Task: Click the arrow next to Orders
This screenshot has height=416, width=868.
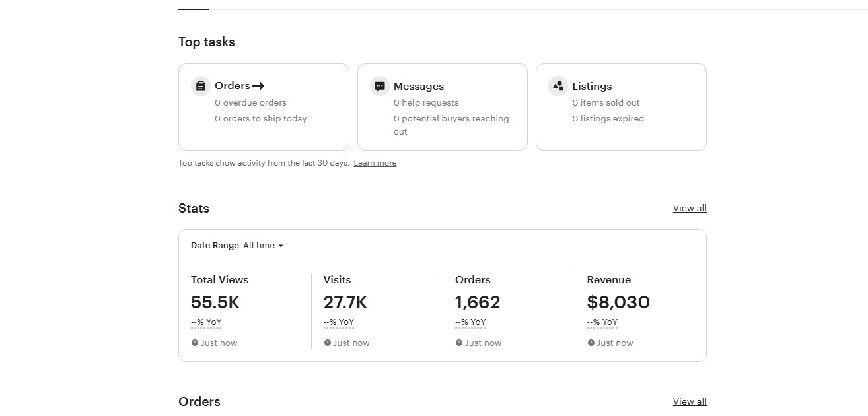Action: [x=259, y=86]
